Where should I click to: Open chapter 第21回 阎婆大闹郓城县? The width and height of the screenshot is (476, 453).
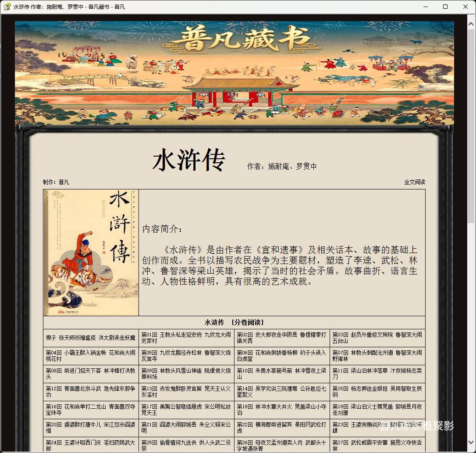coord(186,428)
